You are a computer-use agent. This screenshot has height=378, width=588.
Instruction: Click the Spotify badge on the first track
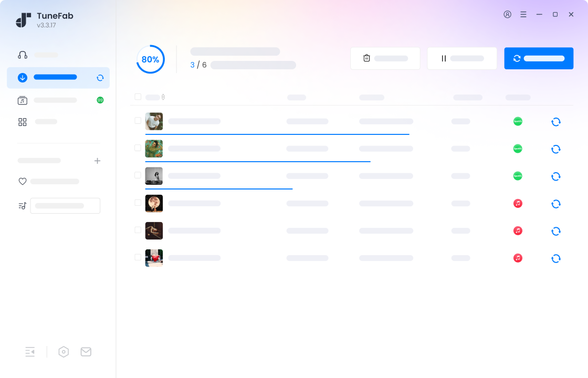[x=518, y=121]
